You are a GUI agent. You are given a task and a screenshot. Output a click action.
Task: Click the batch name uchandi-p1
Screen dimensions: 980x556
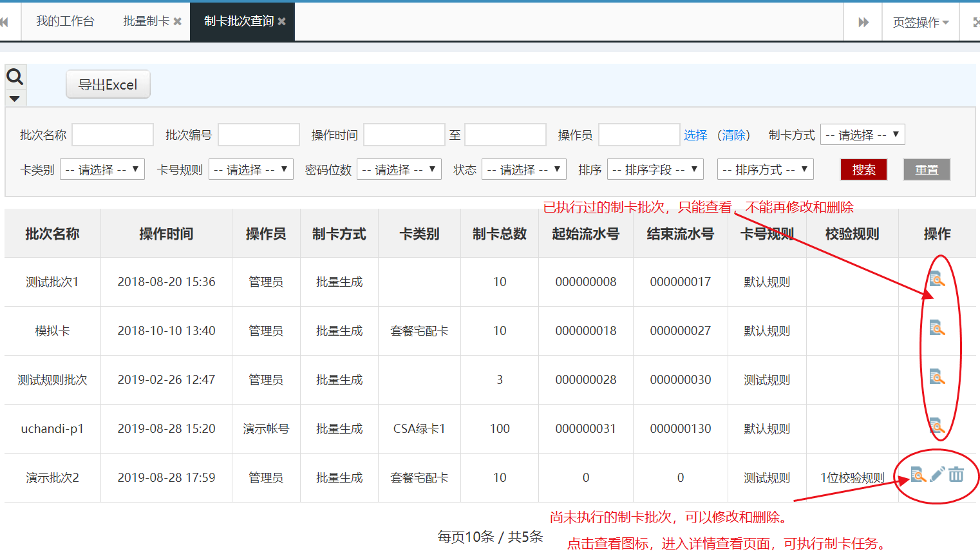52,429
